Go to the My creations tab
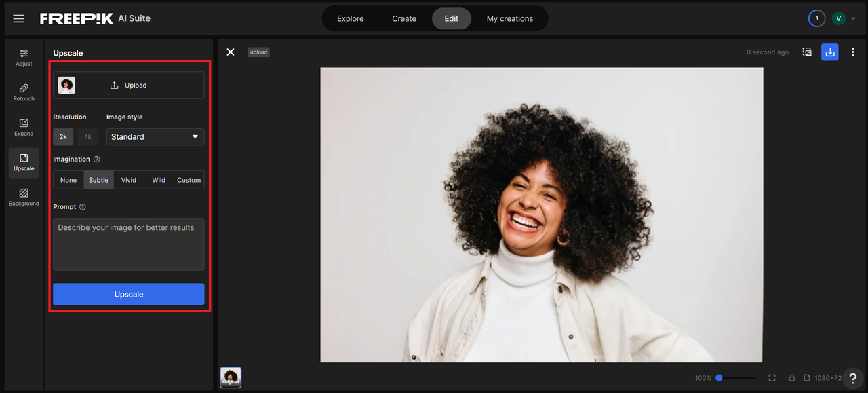Image resolution: width=868 pixels, height=393 pixels. point(510,18)
